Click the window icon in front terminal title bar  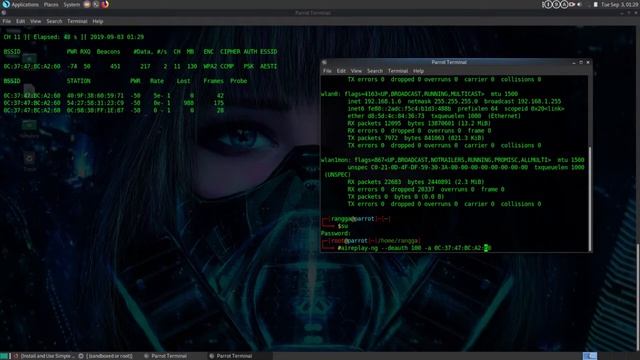324,62
